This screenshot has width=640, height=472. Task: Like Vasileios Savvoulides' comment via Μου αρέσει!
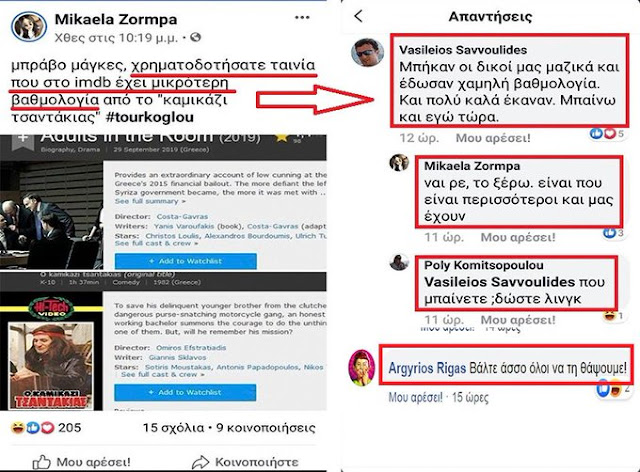[x=493, y=138]
